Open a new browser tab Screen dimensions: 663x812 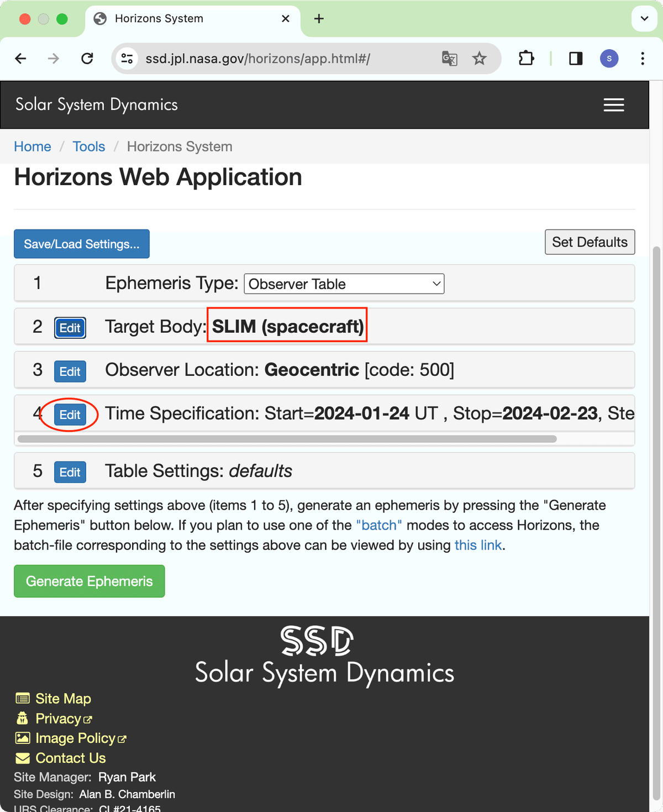pos(319,19)
